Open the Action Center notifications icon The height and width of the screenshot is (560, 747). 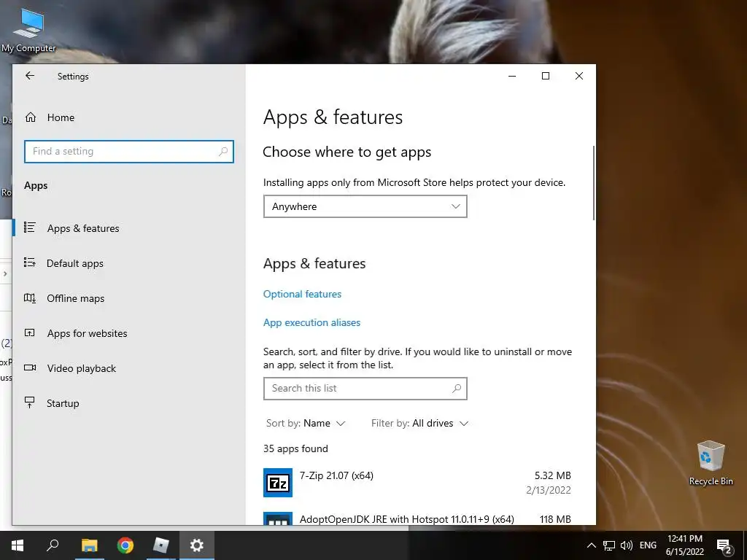coord(724,546)
